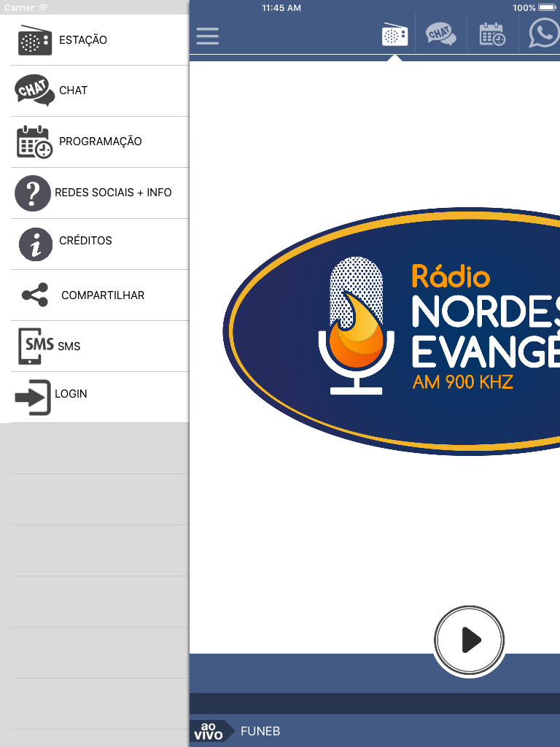Tap the WhatsApp icon in top toolbar
This screenshot has width=560, height=747.
coord(544,34)
